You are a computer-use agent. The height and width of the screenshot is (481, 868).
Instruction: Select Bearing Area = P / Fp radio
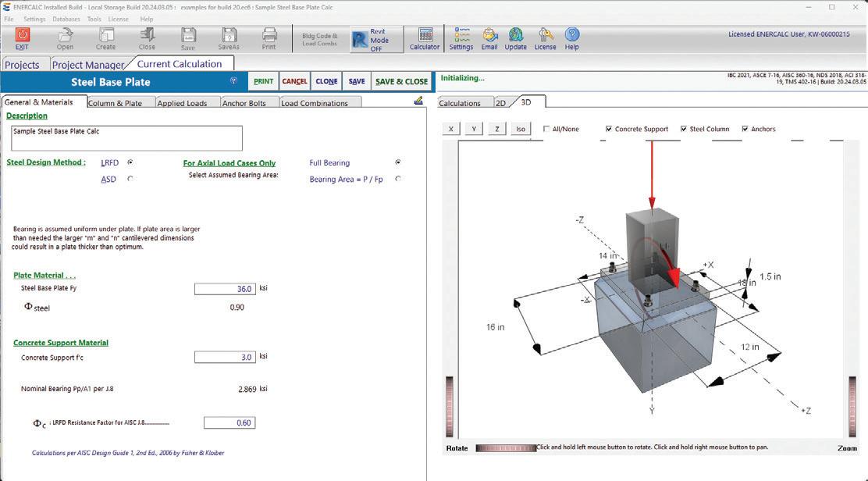click(x=398, y=179)
